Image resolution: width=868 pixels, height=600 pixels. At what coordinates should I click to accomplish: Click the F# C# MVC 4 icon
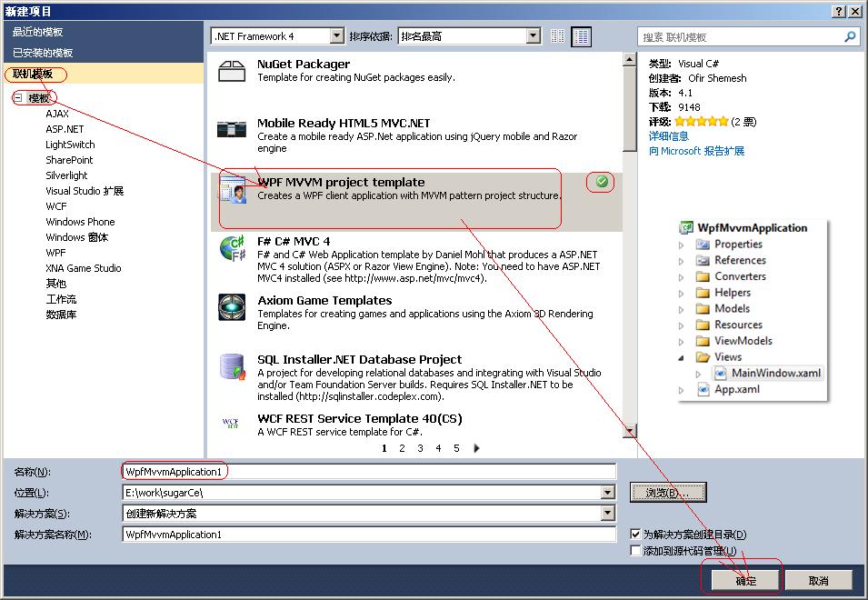[233, 248]
